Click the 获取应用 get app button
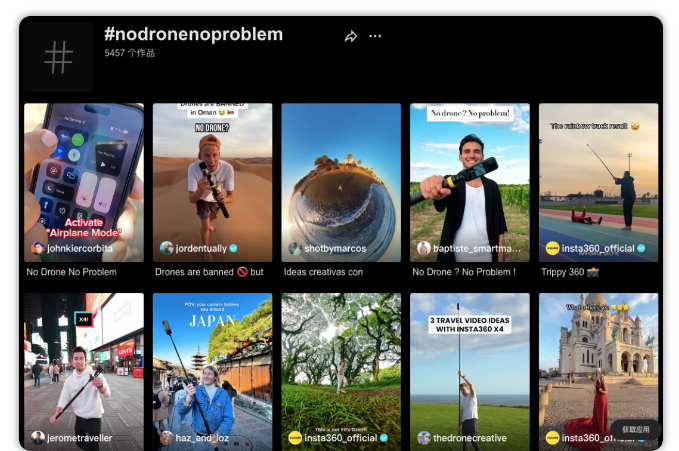679x451 pixels. tap(636, 429)
